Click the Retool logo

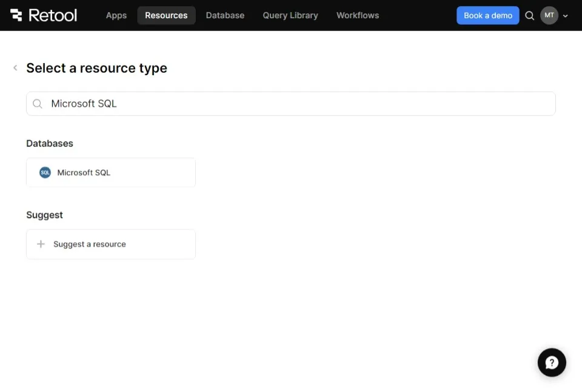click(44, 15)
